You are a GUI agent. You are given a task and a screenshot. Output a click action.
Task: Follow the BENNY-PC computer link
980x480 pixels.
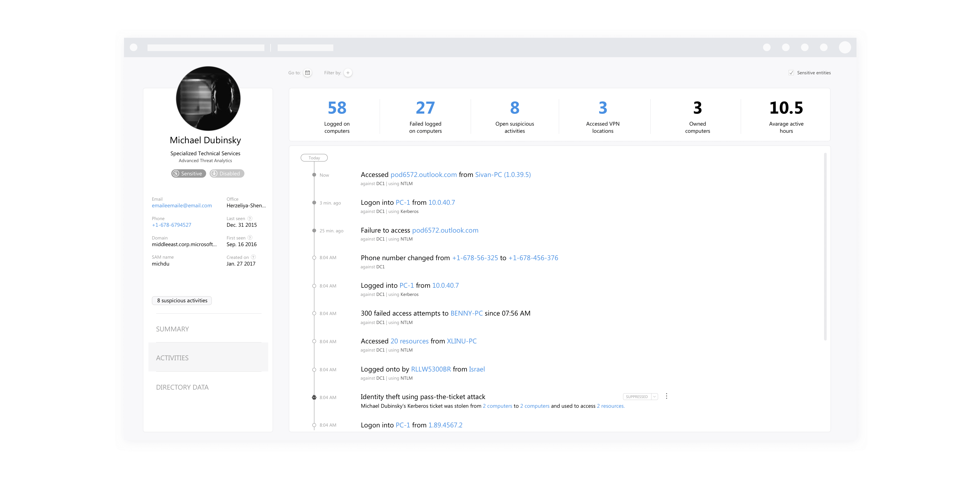466,313
